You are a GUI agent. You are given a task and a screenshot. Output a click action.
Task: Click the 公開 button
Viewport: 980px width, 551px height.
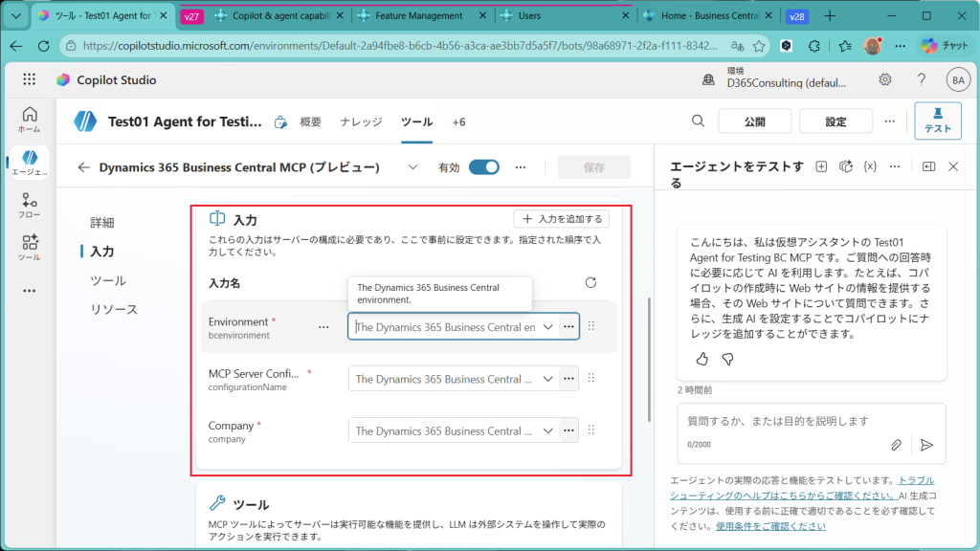(754, 121)
